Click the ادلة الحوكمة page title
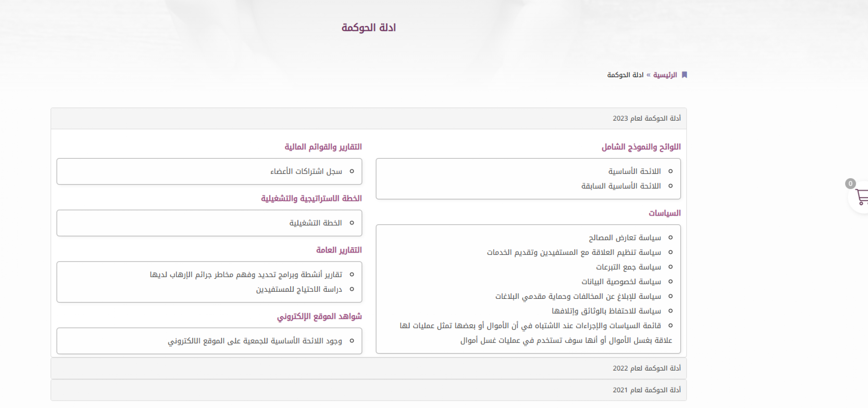This screenshot has width=868, height=408. point(369,28)
